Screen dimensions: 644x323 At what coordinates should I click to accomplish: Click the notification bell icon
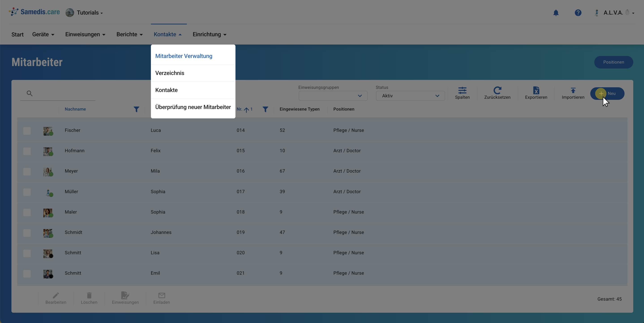(556, 13)
